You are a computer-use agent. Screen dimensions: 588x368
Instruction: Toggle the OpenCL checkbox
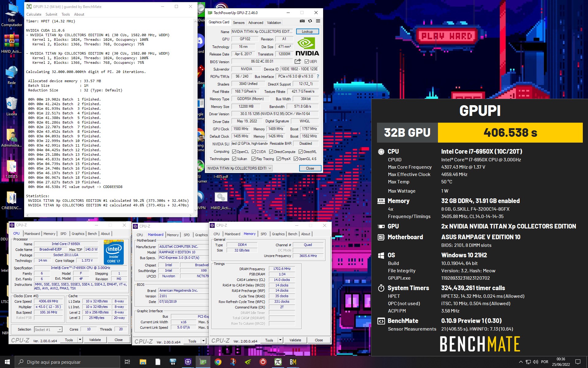point(234,152)
